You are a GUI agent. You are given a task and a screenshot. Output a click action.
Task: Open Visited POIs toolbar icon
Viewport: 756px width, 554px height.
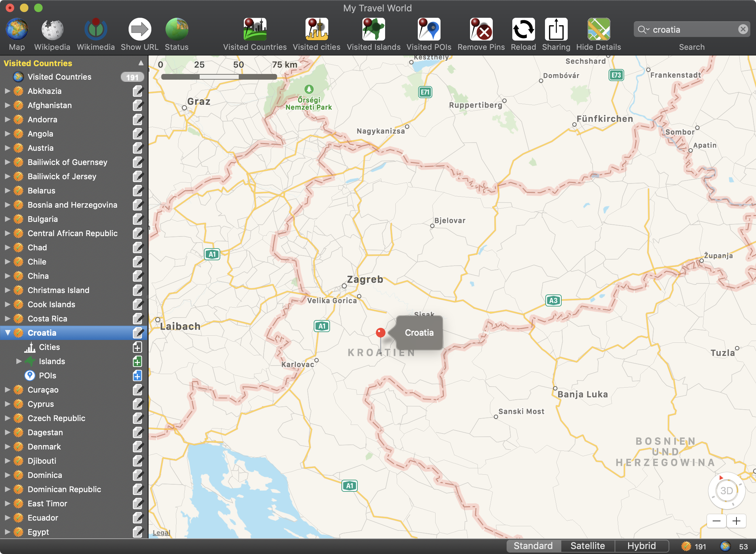pyautogui.click(x=429, y=29)
